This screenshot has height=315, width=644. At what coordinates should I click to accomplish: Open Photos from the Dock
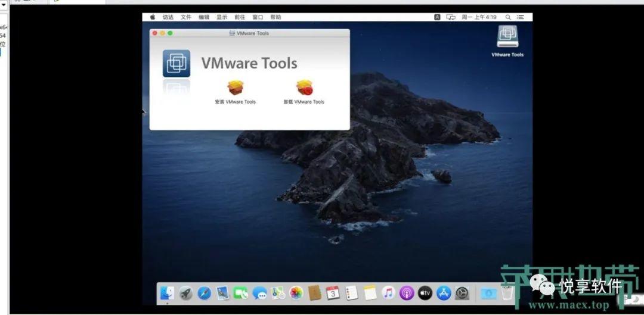[x=296, y=293]
